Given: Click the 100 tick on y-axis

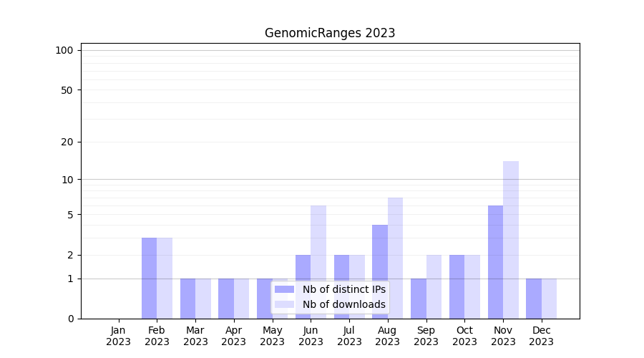Looking at the screenshot, I should (64, 50).
